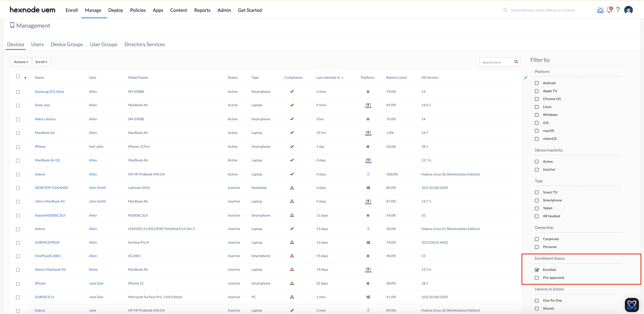Click the Management phone icon

12,25
